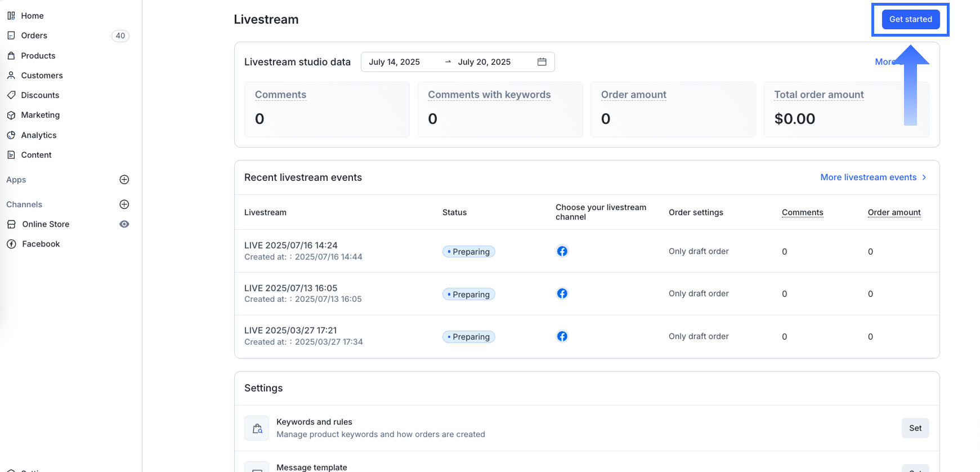
Task: Select the Facebook channel in sidebar
Action: (x=41, y=244)
